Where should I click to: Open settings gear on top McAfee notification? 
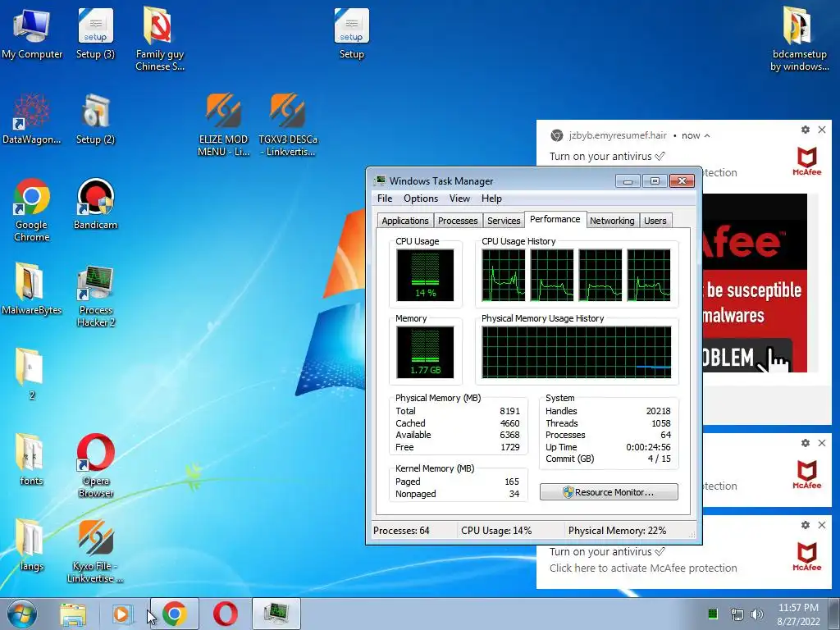(806, 130)
